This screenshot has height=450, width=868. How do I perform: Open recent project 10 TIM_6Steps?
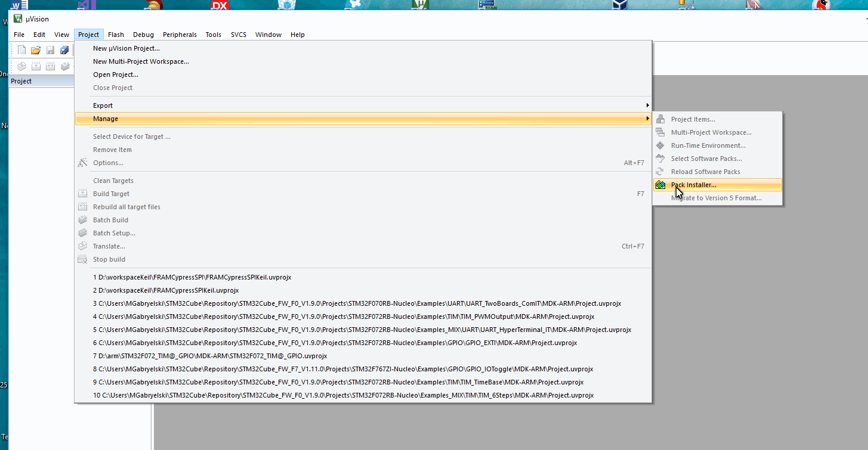pyautogui.click(x=363, y=395)
